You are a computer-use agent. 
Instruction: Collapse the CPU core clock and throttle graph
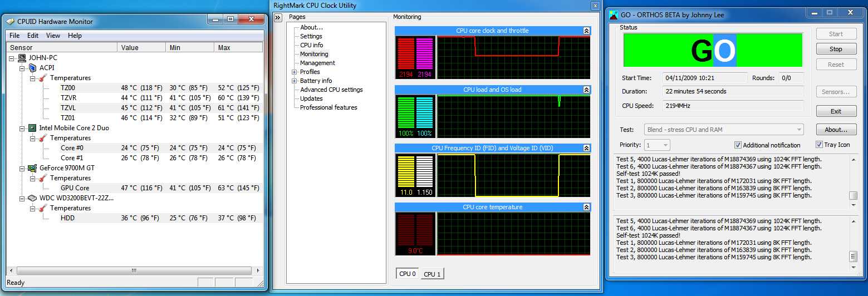tap(586, 31)
